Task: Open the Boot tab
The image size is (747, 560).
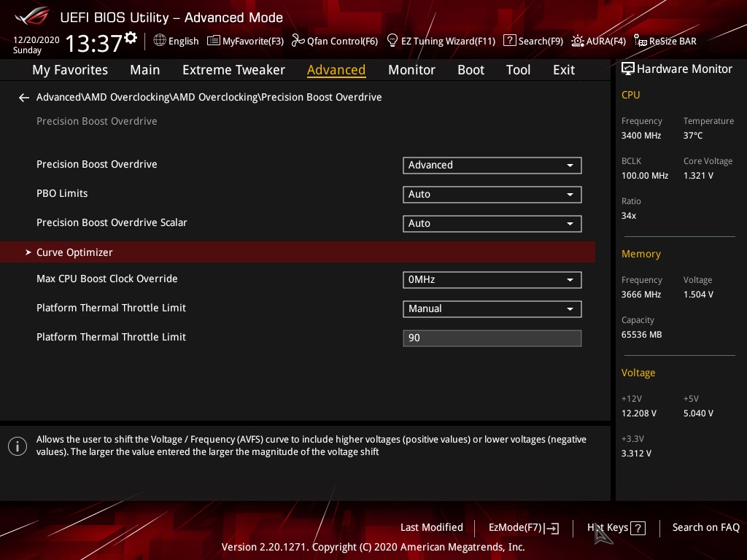Action: click(471, 70)
